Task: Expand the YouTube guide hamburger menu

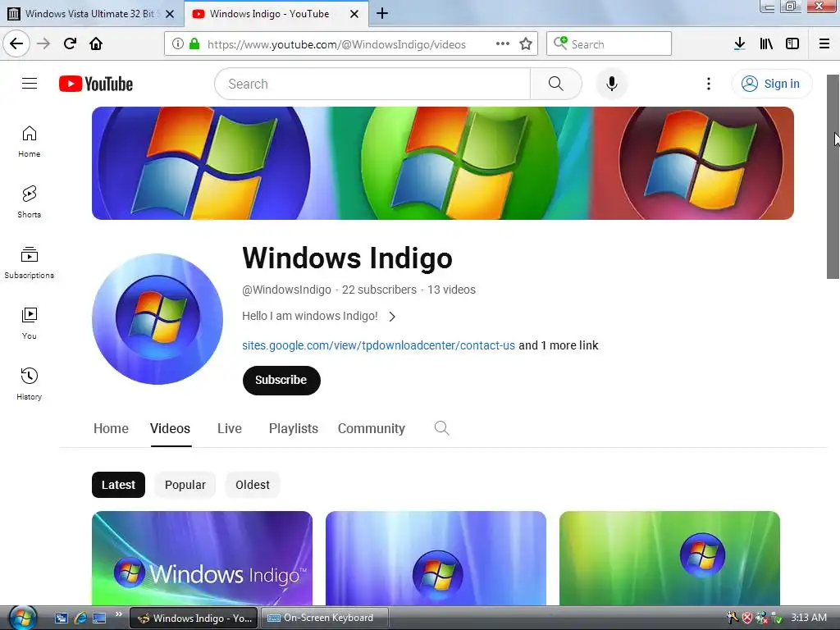Action: click(x=30, y=84)
